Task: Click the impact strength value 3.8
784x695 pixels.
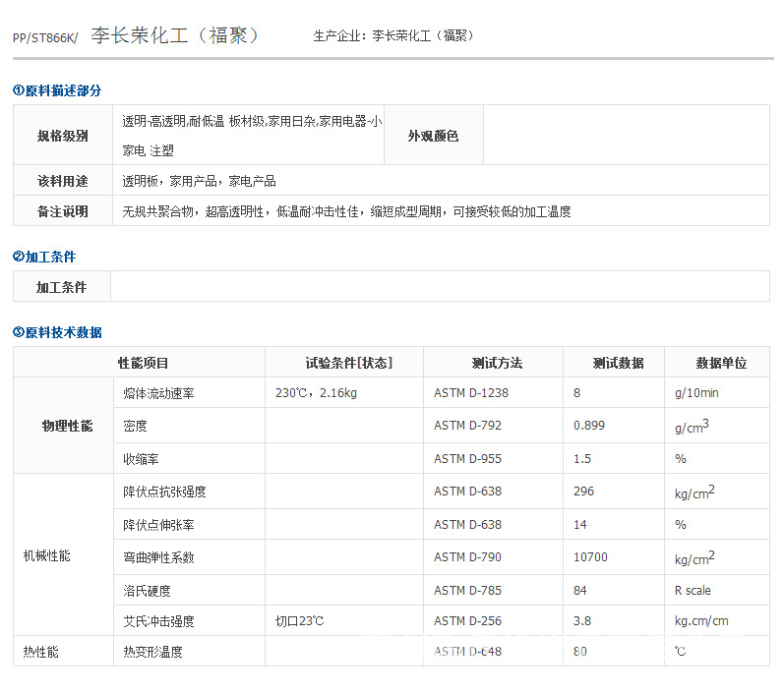Action: [x=582, y=621]
